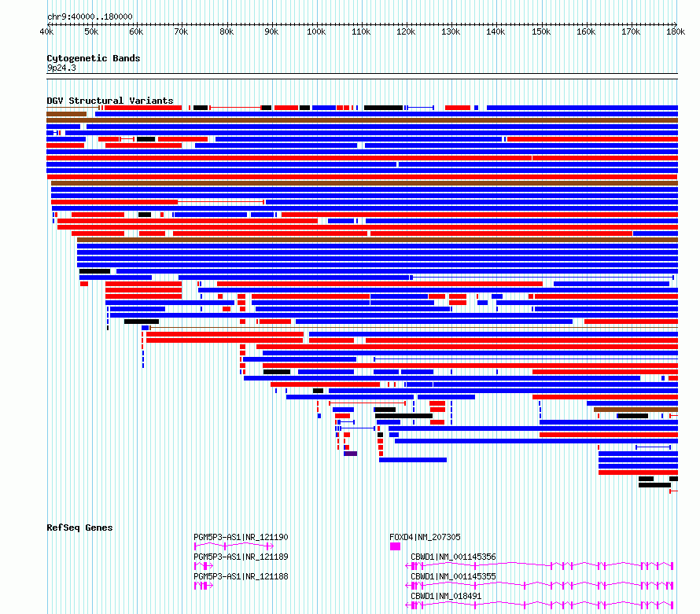Click the 130k position on the ruler
This screenshot has width=700, height=614.
coord(451,31)
